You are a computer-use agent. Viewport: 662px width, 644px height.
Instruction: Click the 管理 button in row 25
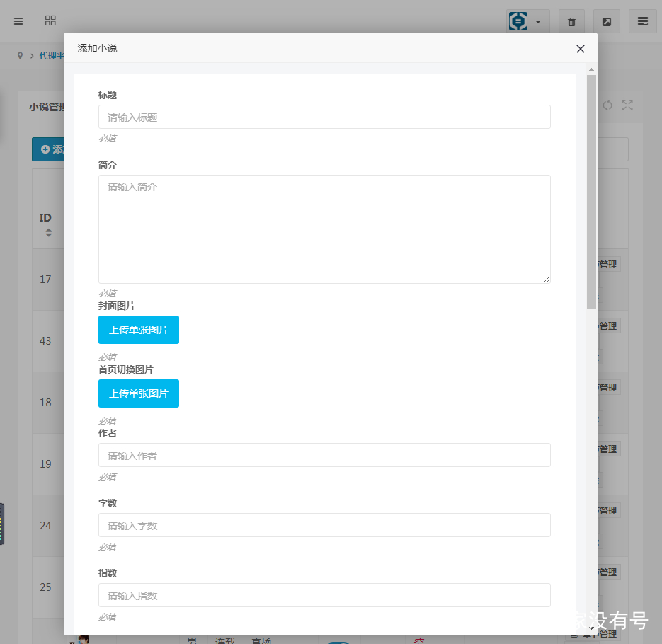(608, 573)
